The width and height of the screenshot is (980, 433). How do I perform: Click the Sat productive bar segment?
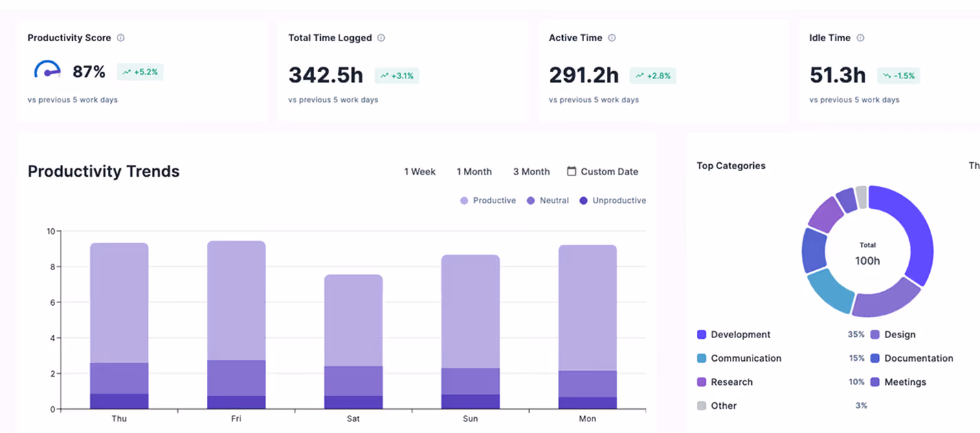point(353,320)
